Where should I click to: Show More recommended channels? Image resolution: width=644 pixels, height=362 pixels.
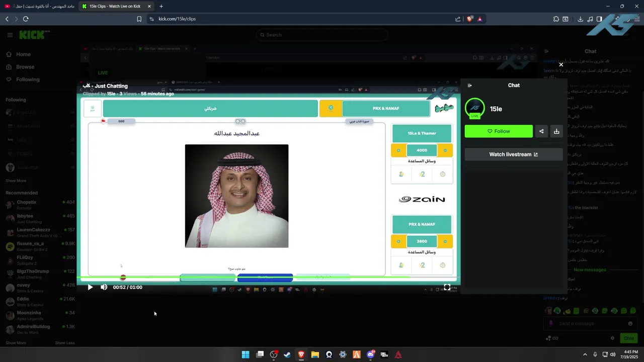pos(16,343)
